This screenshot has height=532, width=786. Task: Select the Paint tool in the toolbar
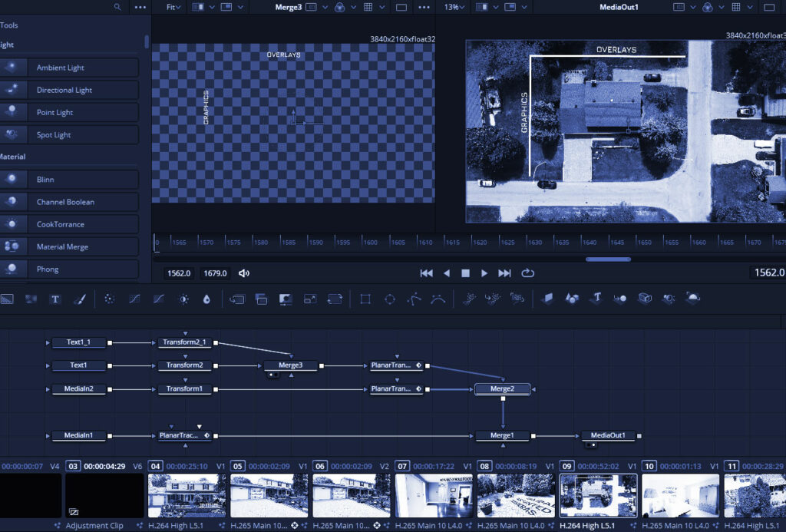[80, 299]
